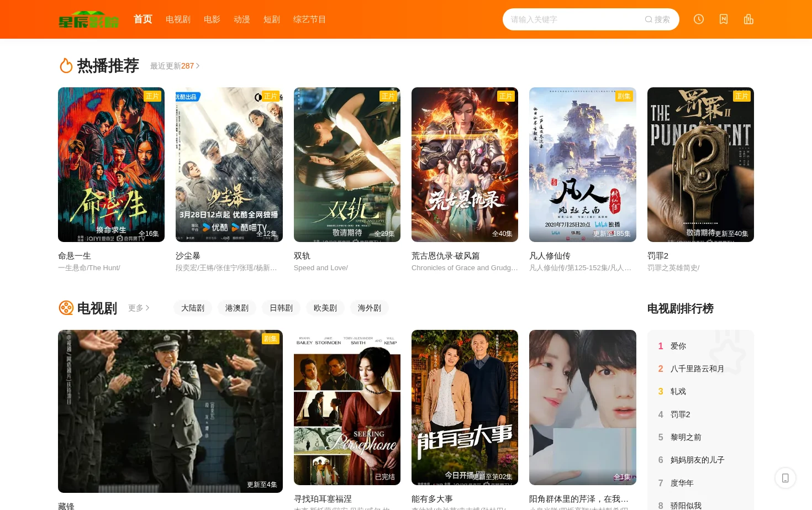Filter by 欧美剧 category
Screen dimensions: 812x510
click(325, 308)
